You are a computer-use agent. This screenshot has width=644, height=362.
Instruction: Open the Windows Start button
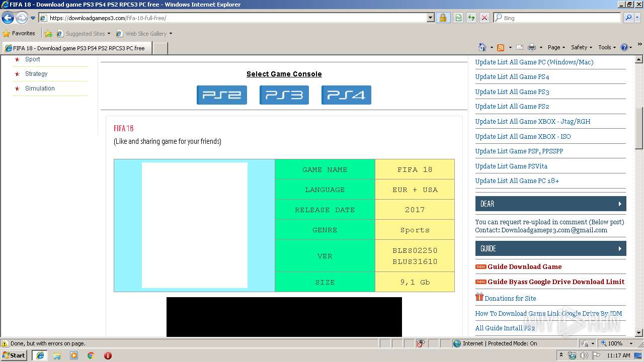pyautogui.click(x=14, y=355)
